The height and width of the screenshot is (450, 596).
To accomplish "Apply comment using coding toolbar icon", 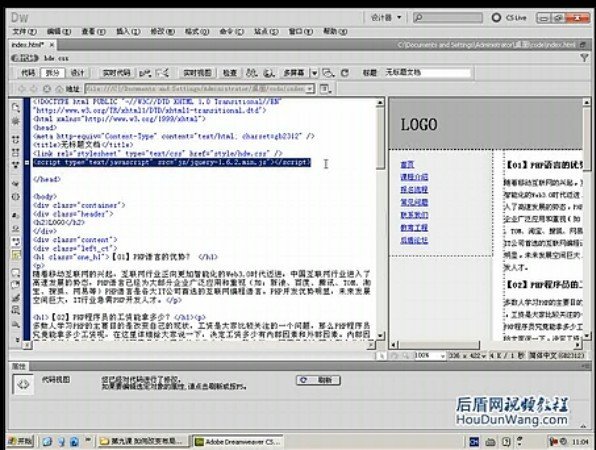I will (16, 273).
